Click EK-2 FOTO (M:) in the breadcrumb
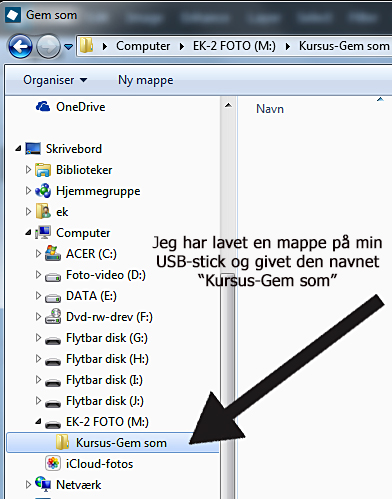 point(234,46)
